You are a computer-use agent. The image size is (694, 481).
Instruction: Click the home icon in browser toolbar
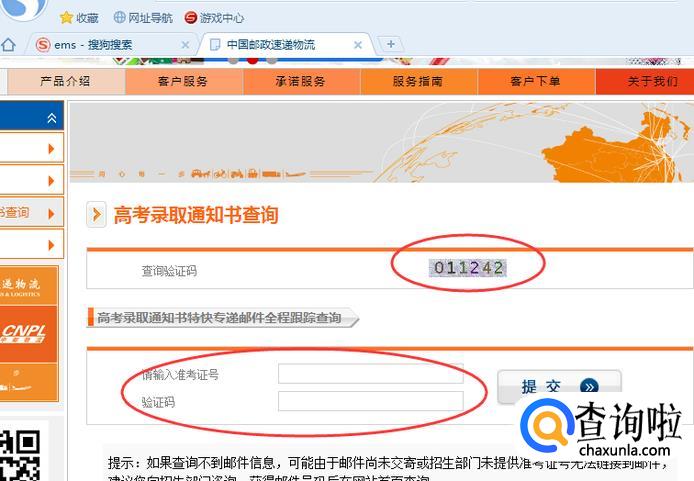coord(8,45)
